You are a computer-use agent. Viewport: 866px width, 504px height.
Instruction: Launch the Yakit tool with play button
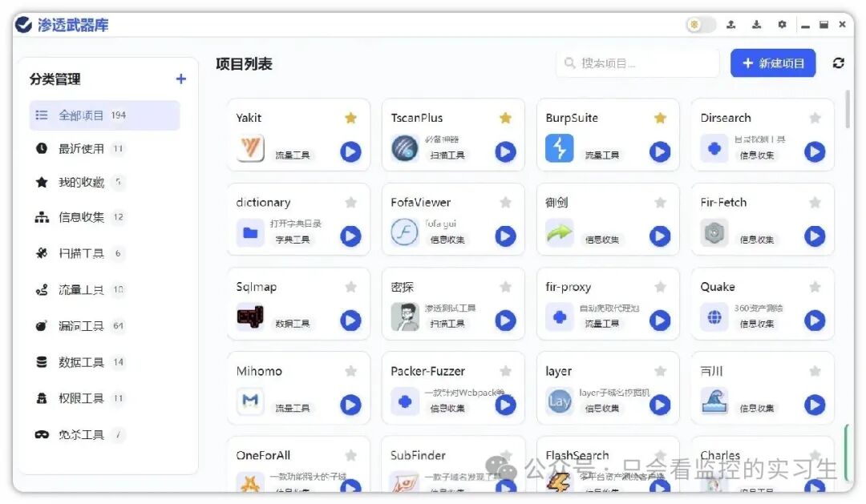coord(350,151)
